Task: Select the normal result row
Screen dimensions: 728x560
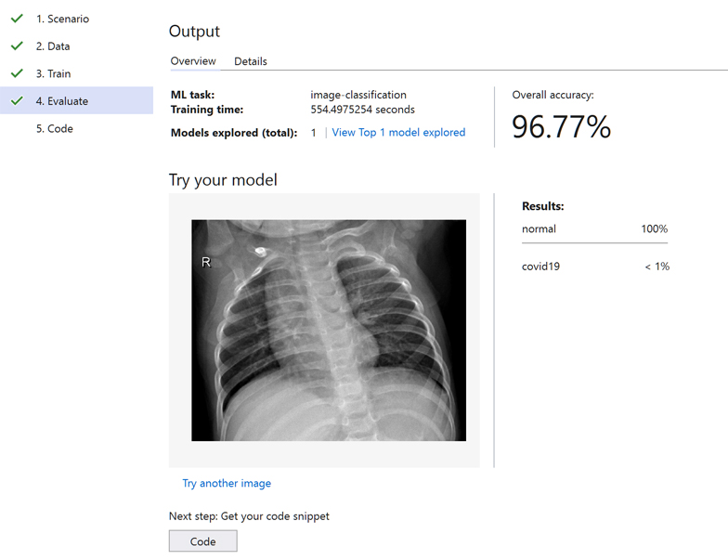Action: 594,229
